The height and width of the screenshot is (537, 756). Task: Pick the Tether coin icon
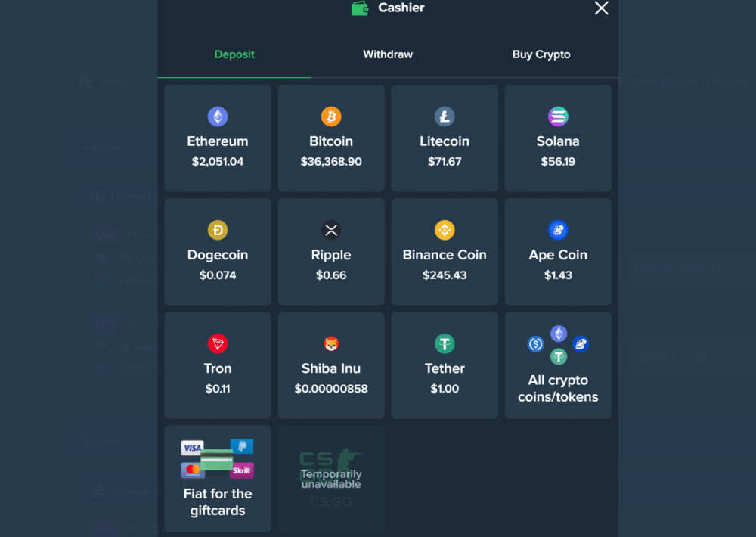[x=445, y=343]
